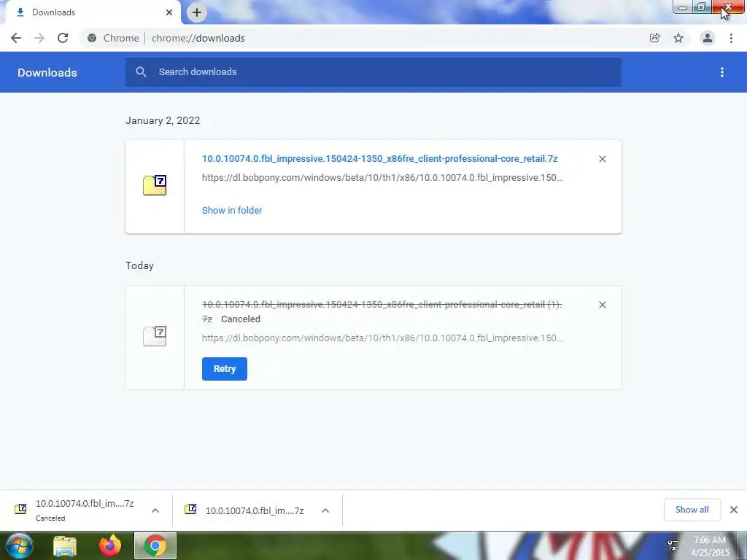Click the Canceled status text
Image resolution: width=747 pixels, height=560 pixels.
coord(241,319)
